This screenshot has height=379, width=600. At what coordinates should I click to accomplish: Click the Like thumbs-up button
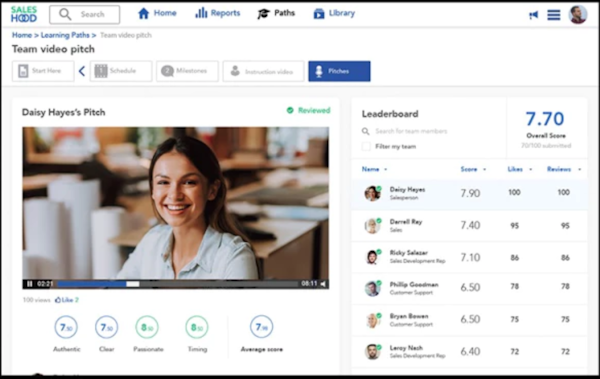click(x=67, y=300)
